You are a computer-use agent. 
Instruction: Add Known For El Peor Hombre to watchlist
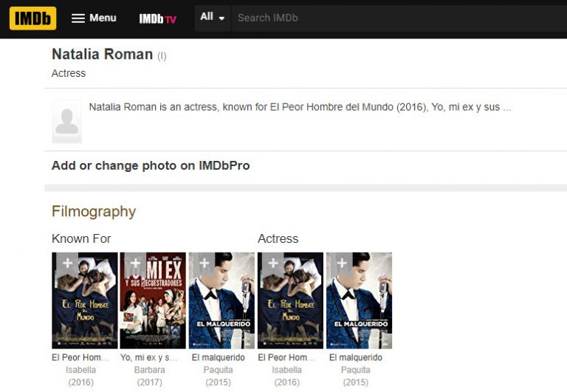point(68,263)
